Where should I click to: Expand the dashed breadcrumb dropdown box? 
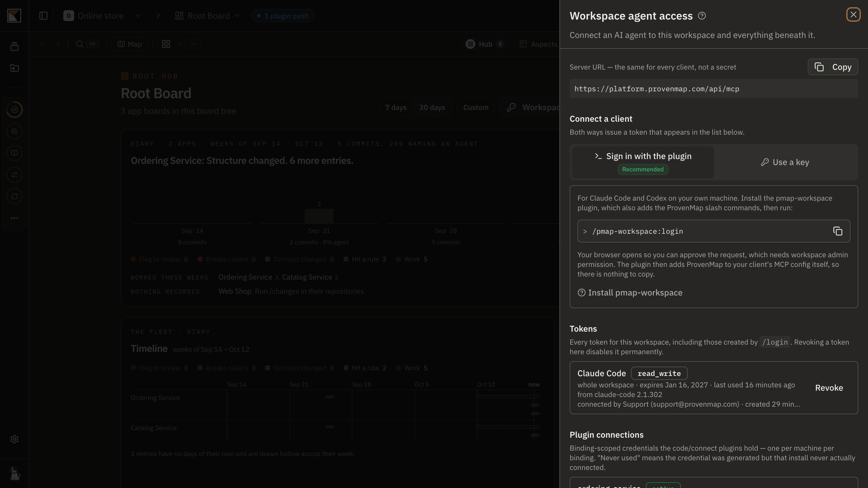[193, 44]
